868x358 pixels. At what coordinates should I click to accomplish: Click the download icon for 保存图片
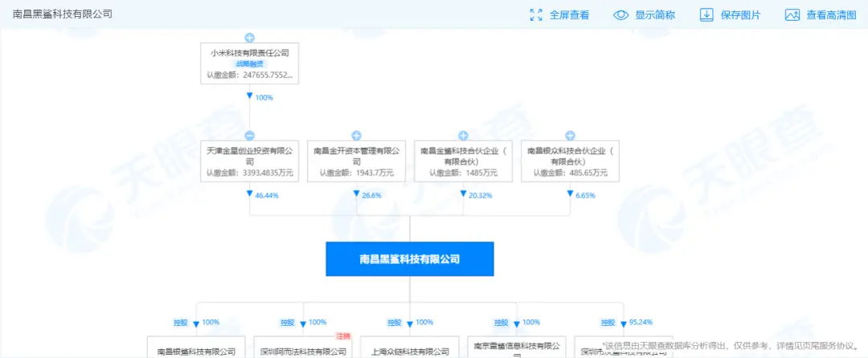click(x=706, y=15)
